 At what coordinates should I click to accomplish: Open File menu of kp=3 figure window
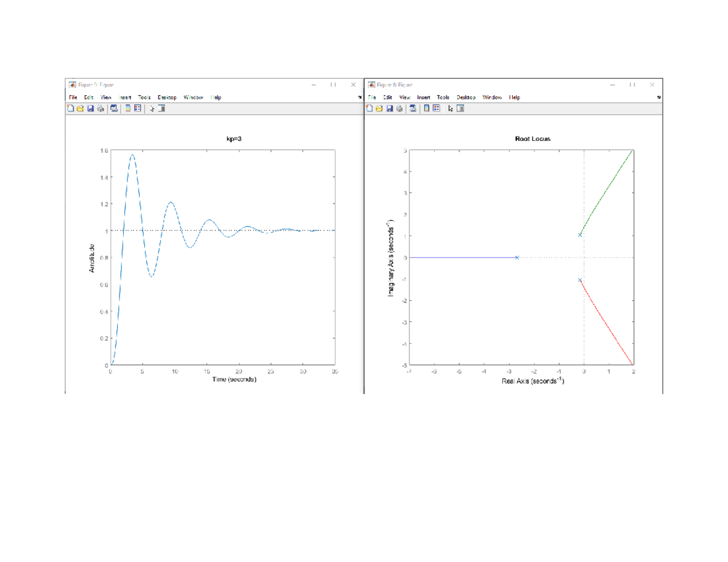click(x=73, y=97)
